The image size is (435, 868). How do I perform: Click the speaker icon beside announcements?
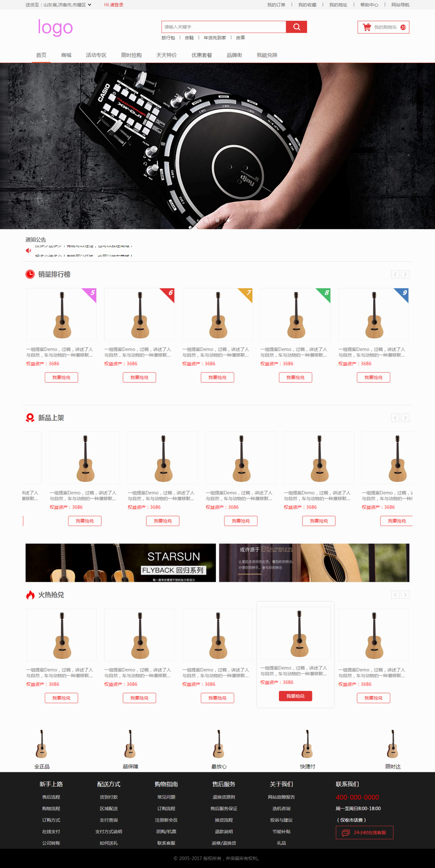click(x=28, y=251)
